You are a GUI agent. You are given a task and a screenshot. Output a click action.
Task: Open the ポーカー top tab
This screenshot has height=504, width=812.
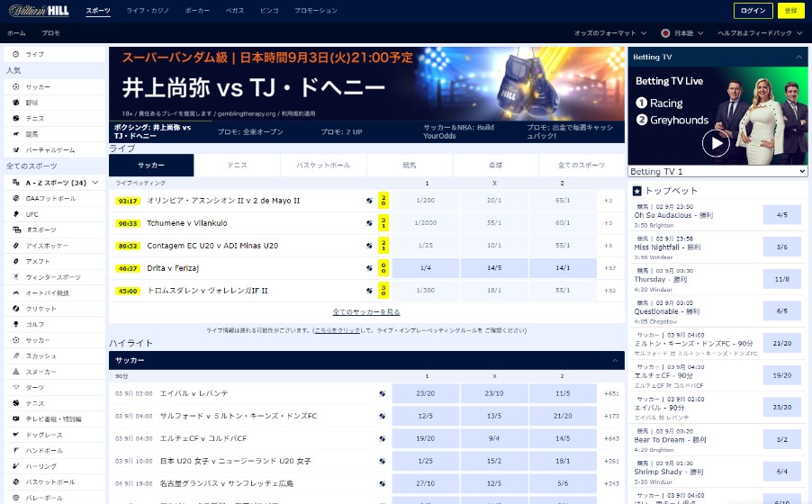(x=197, y=11)
